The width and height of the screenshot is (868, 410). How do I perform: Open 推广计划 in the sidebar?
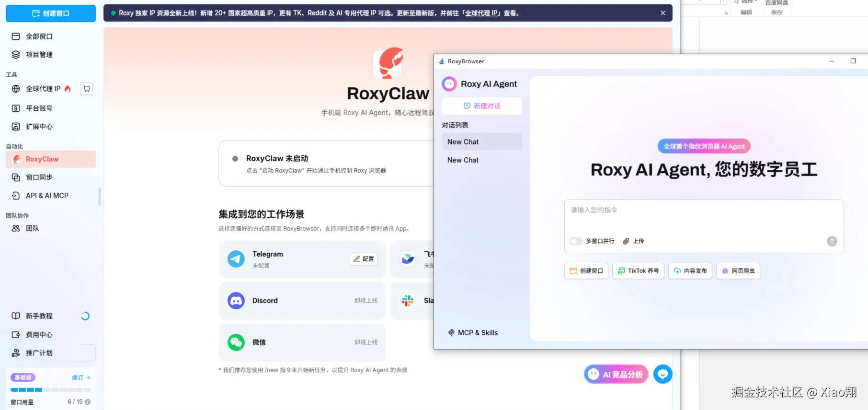(x=51, y=353)
